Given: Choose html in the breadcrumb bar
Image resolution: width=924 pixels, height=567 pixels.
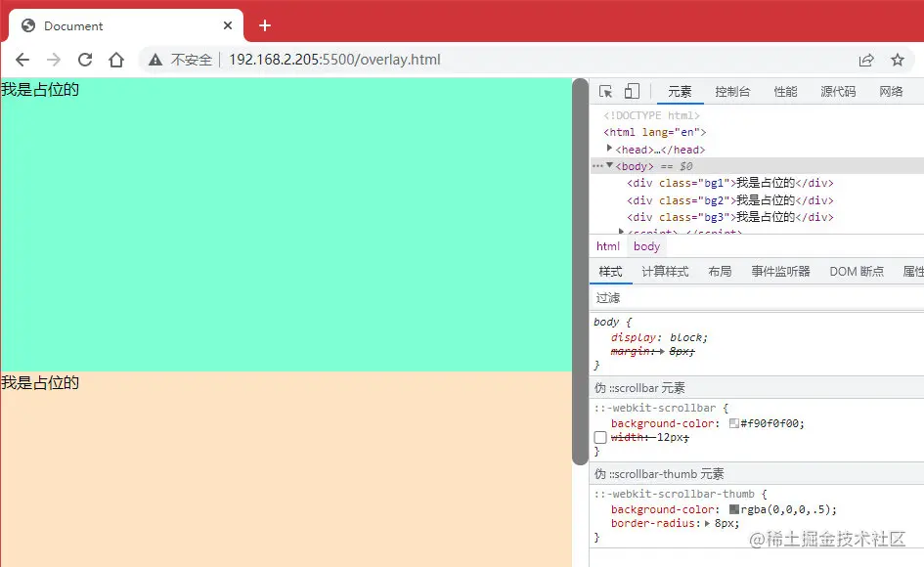Looking at the screenshot, I should point(607,246).
